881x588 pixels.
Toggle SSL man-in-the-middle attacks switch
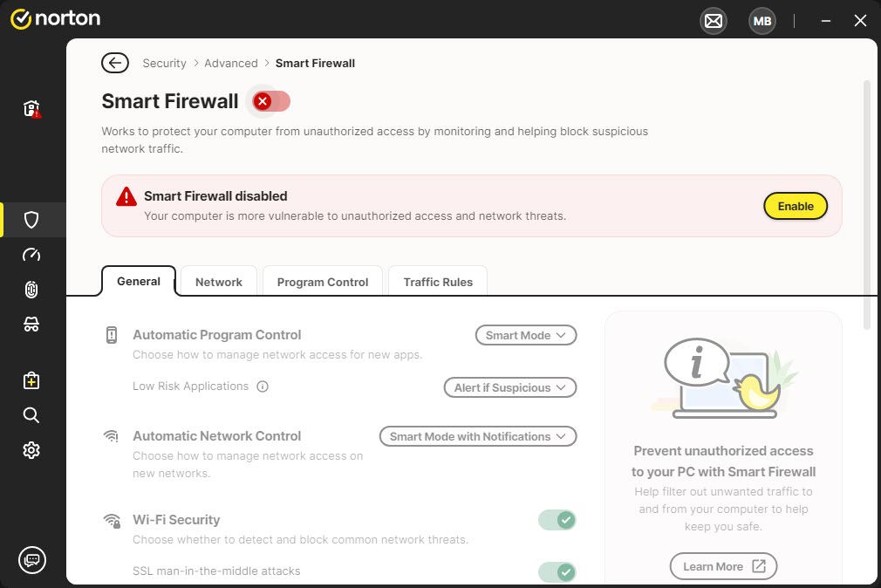click(x=557, y=572)
